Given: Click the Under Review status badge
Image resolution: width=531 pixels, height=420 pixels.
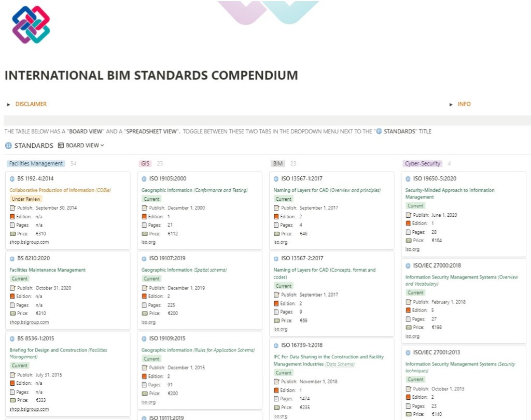Looking at the screenshot, I should coord(25,199).
